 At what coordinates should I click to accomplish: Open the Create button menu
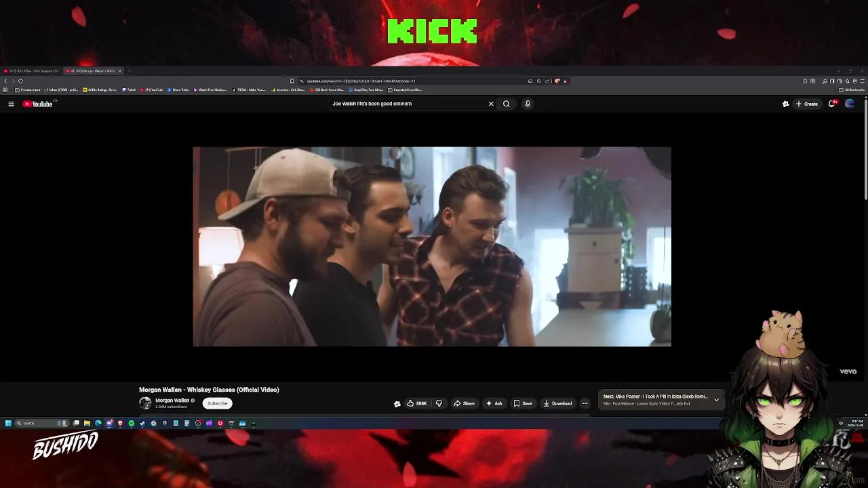pos(807,104)
